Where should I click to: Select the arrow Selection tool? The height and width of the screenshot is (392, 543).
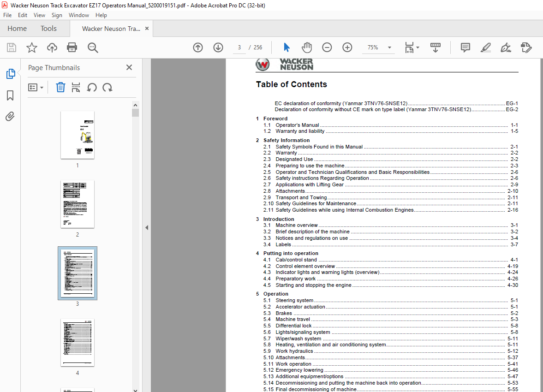tap(287, 48)
